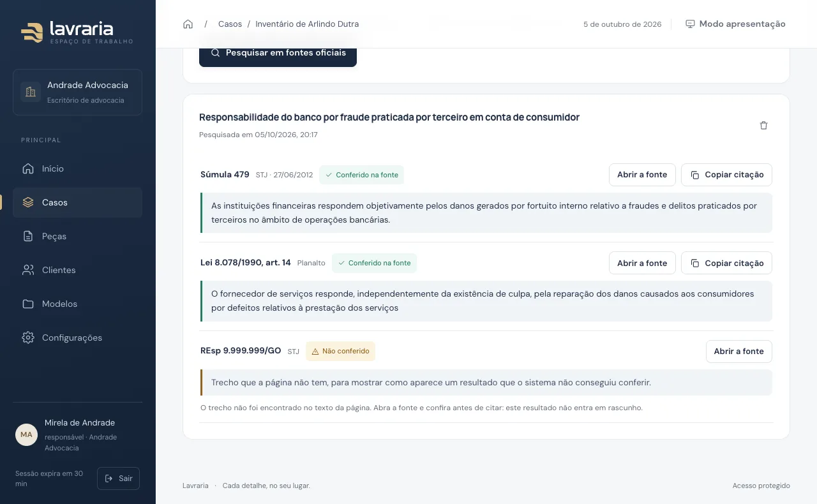Click the gear icon beside Configurações

click(28, 337)
